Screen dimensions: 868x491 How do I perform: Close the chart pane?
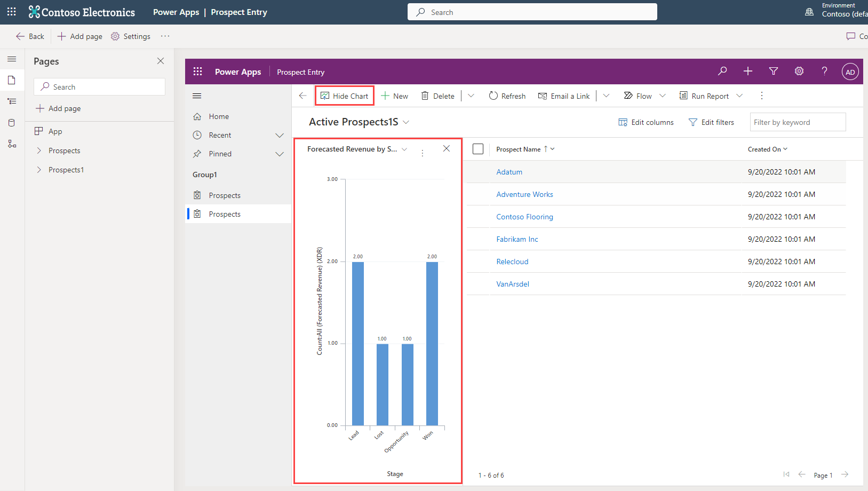click(x=447, y=148)
